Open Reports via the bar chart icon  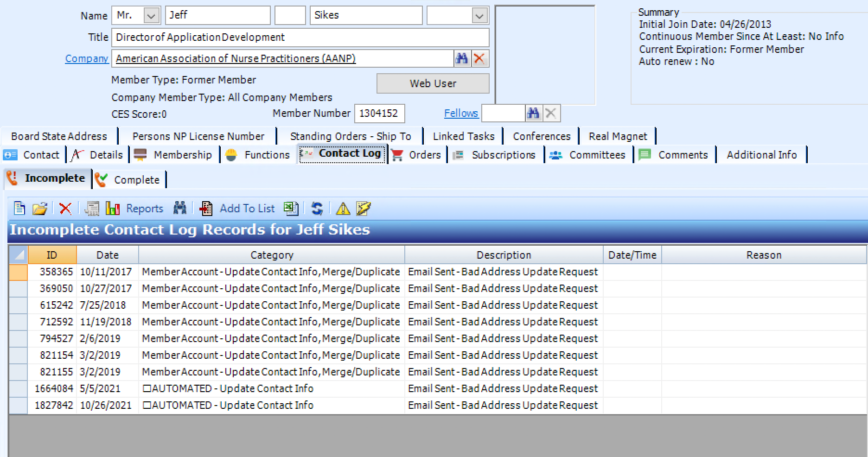coord(113,209)
